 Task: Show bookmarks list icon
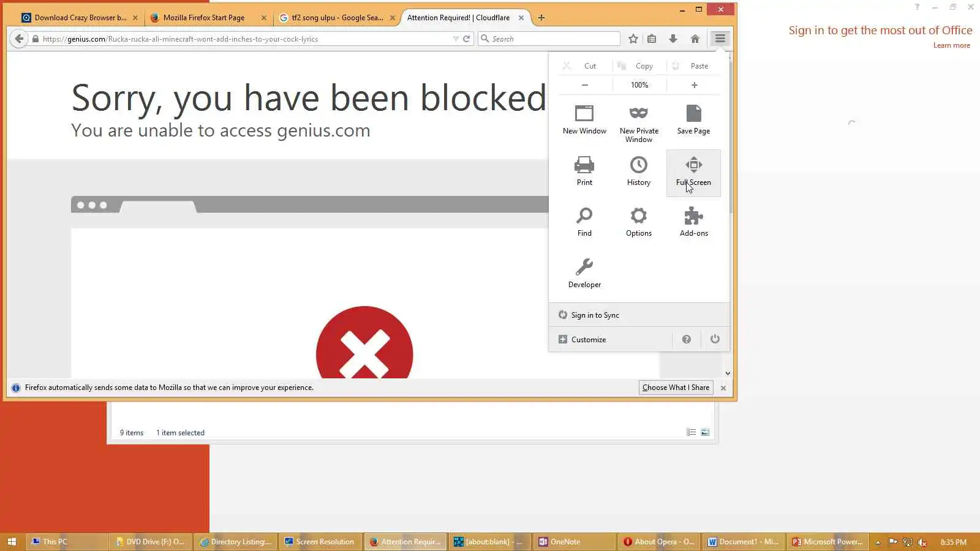point(652,39)
